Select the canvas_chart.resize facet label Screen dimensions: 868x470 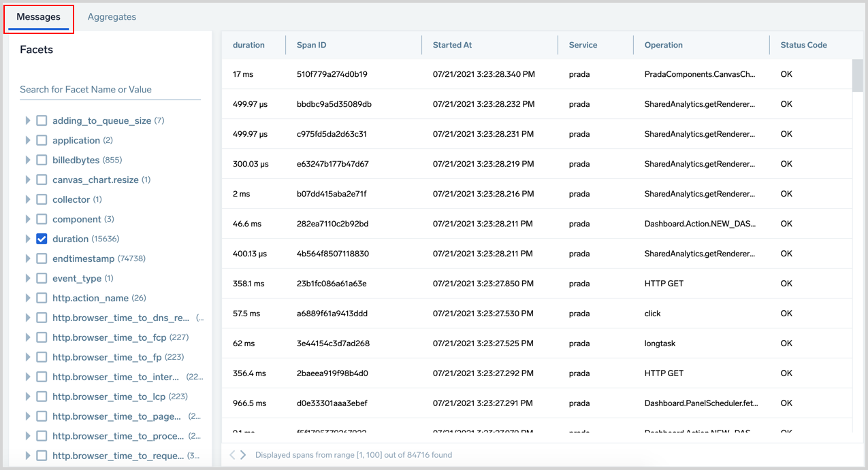[95, 180]
